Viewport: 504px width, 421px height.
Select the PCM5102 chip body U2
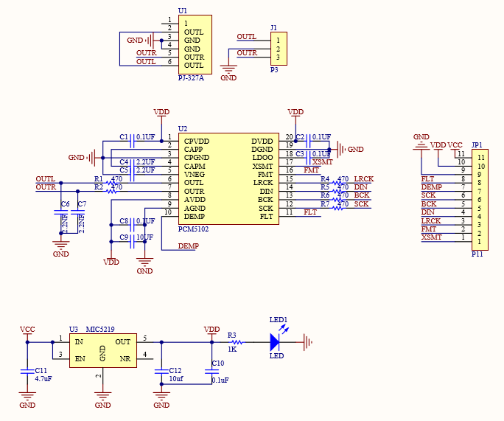[x=228, y=178]
